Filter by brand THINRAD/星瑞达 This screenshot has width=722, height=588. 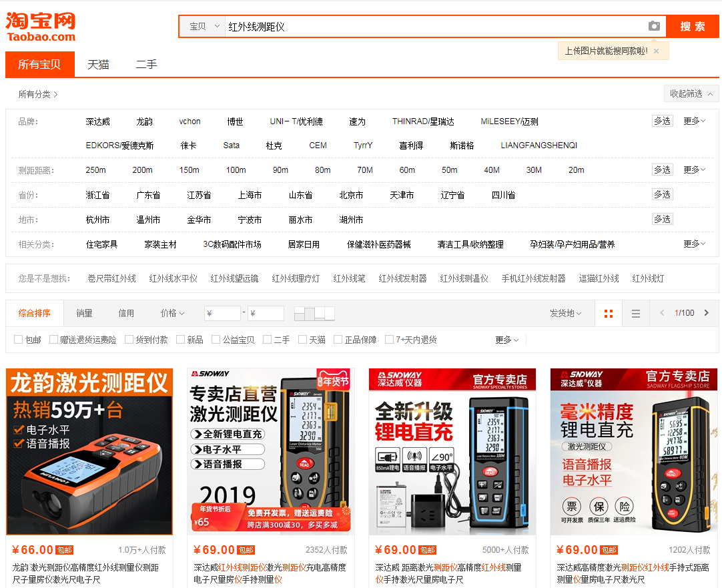(423, 121)
